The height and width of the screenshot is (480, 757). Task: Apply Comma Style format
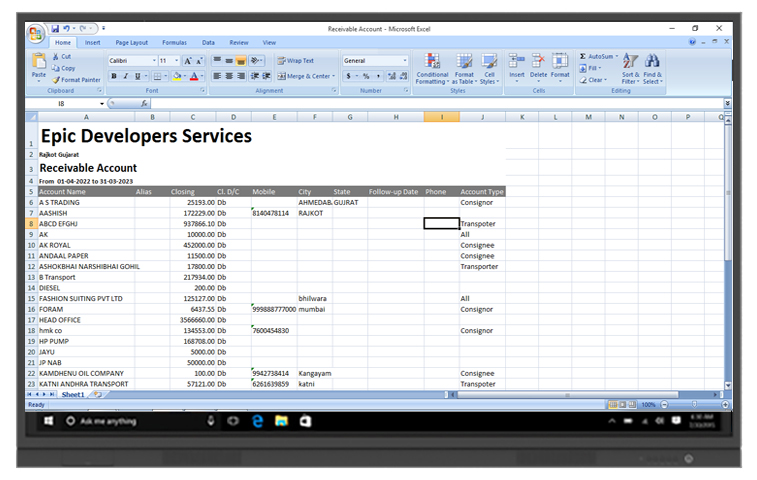tap(378, 76)
